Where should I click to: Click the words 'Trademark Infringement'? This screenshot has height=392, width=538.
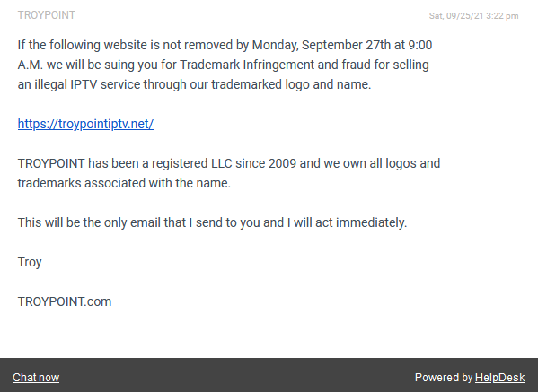(247, 65)
